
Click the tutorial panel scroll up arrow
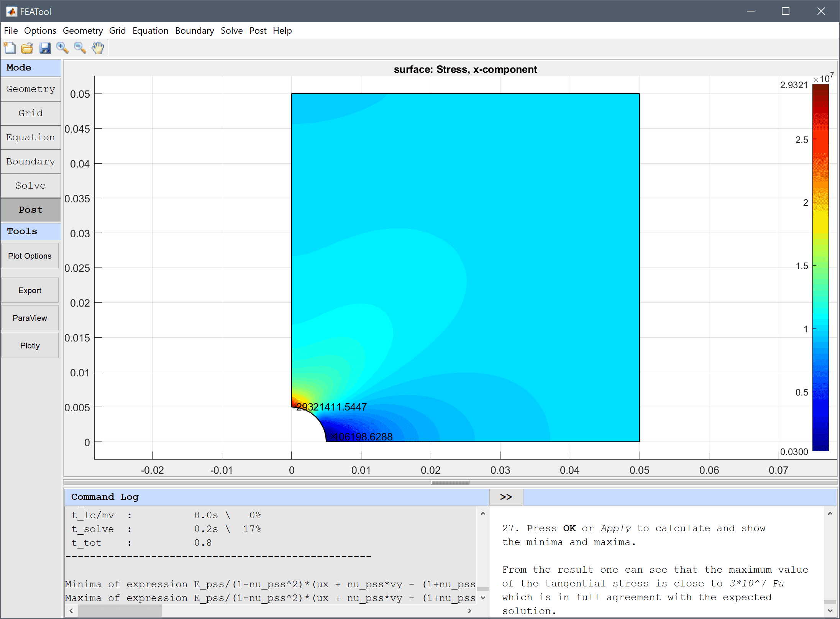tap(830, 514)
